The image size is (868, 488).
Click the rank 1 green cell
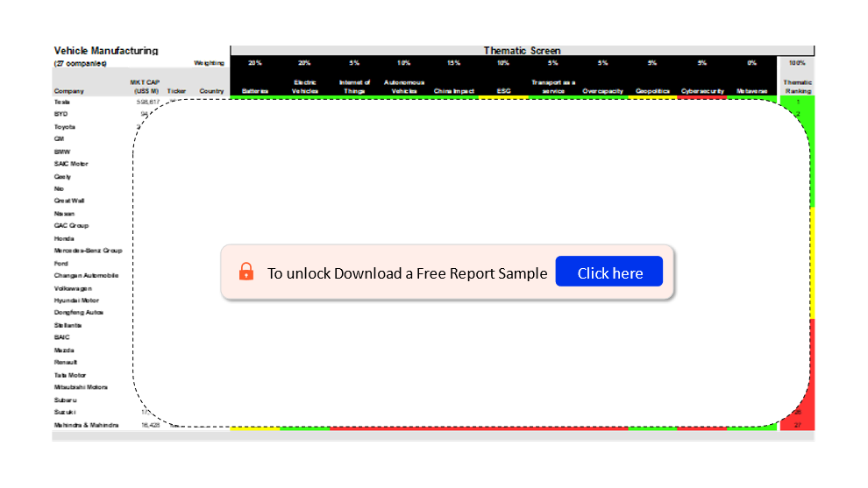798,102
